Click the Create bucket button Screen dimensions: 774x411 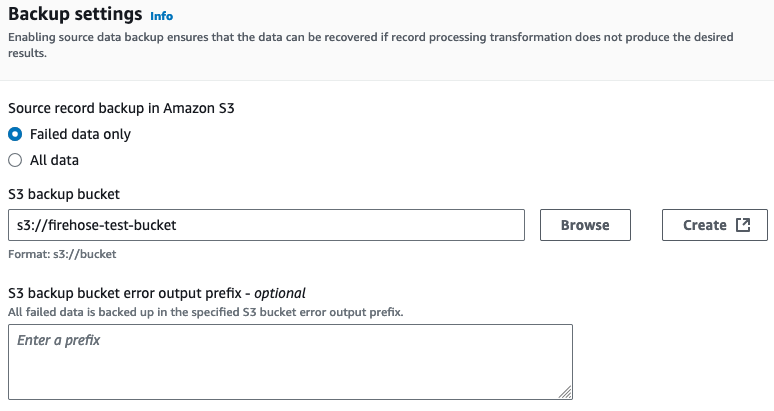(704, 225)
